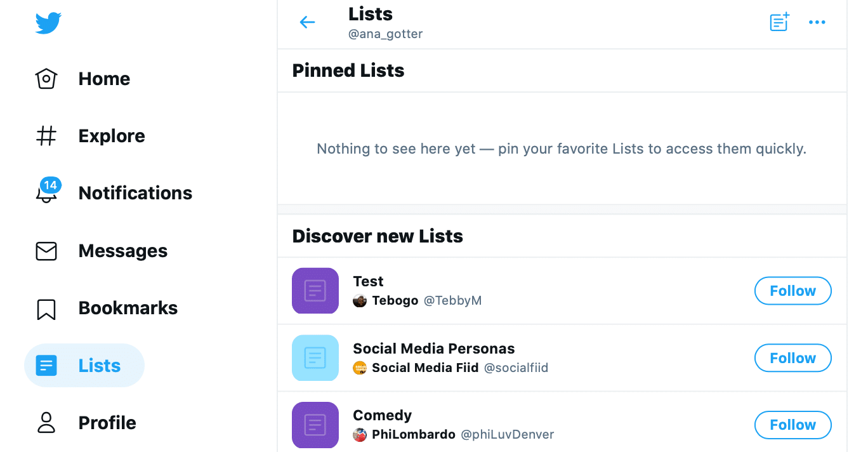This screenshot has height=452, width=868.
Task: Follow the Test list
Action: [792, 291]
